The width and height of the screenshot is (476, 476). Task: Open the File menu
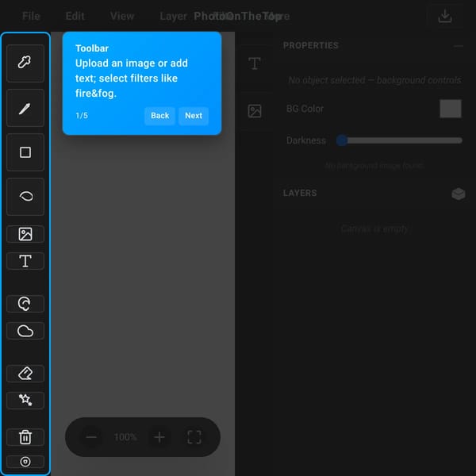[x=31, y=16]
